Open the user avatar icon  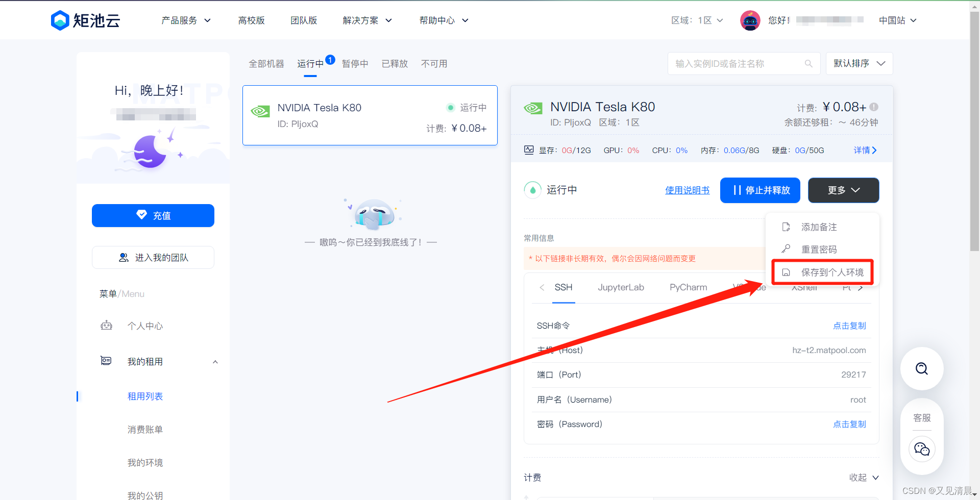[750, 20]
